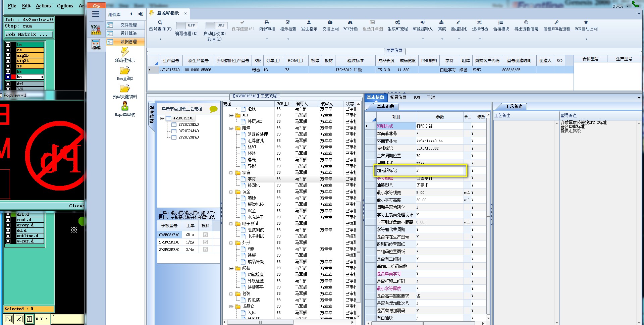Click the ECN升级 toolbar icon

click(350, 22)
